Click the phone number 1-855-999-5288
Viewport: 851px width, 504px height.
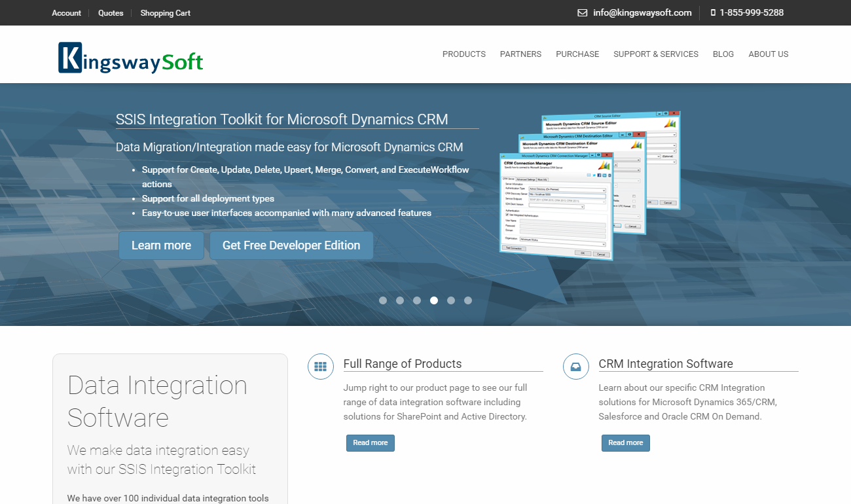click(751, 12)
